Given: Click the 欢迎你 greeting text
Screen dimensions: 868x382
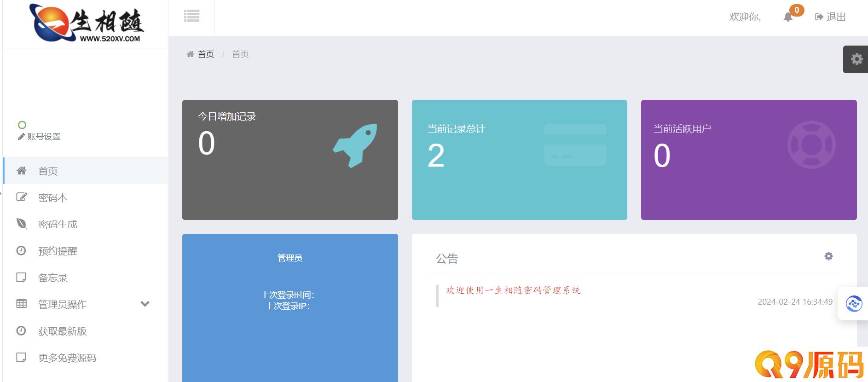Looking at the screenshot, I should point(745,17).
